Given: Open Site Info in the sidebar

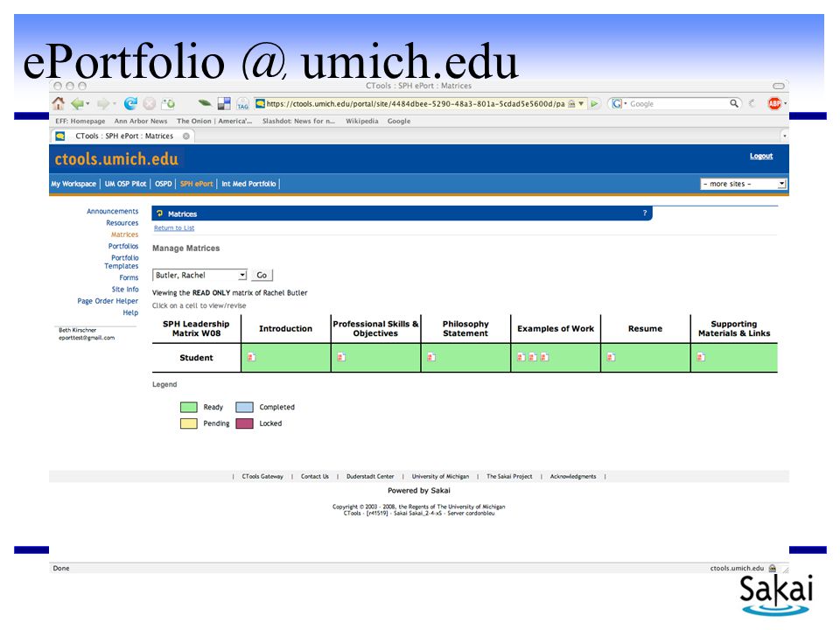Looking at the screenshot, I should tap(125, 290).
